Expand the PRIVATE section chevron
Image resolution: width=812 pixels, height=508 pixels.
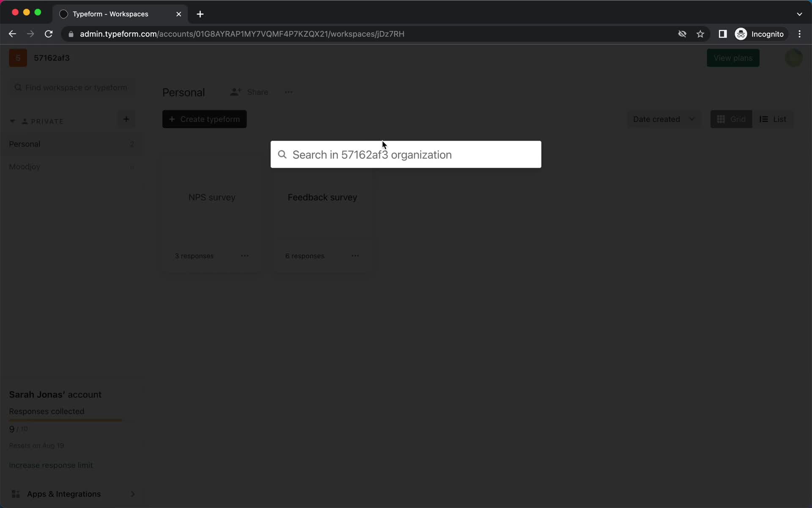[x=13, y=121]
